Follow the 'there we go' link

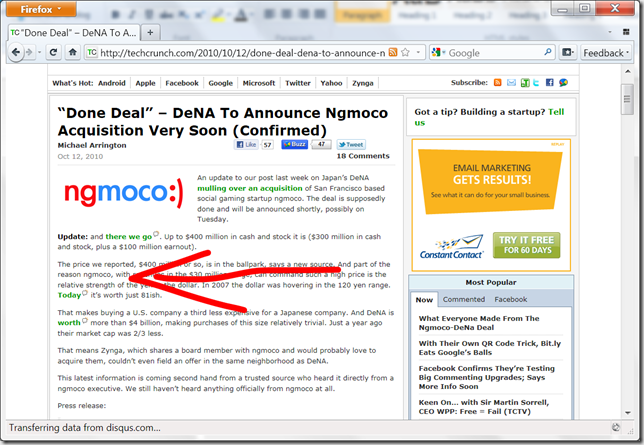pos(129,237)
